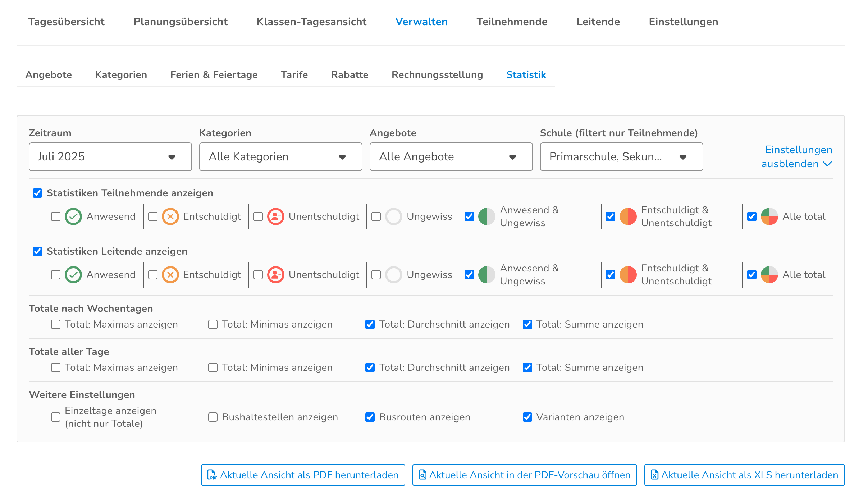Viewport: 868px width, 502px height.
Task: Uncheck Statistiken Teilnehmende anzeigen
Action: [37, 193]
